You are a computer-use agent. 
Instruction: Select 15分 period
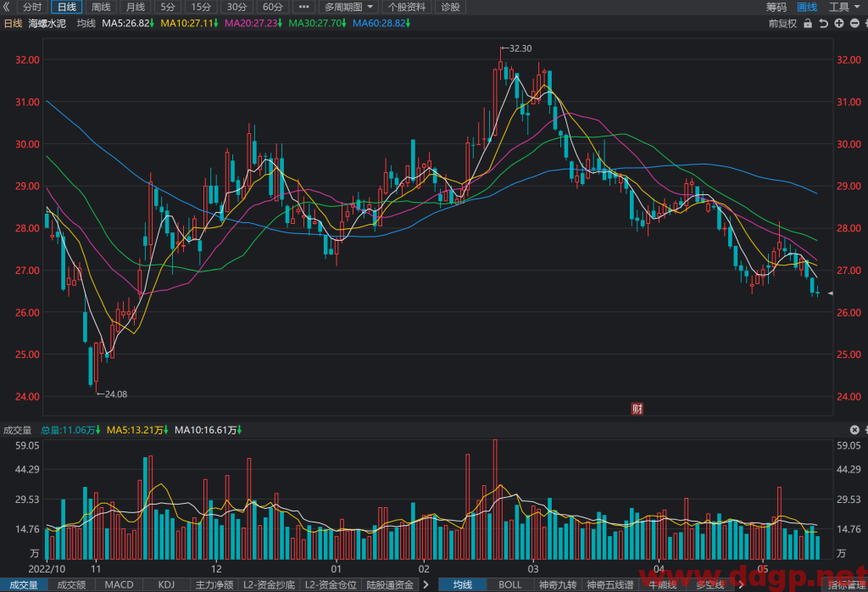tap(201, 7)
